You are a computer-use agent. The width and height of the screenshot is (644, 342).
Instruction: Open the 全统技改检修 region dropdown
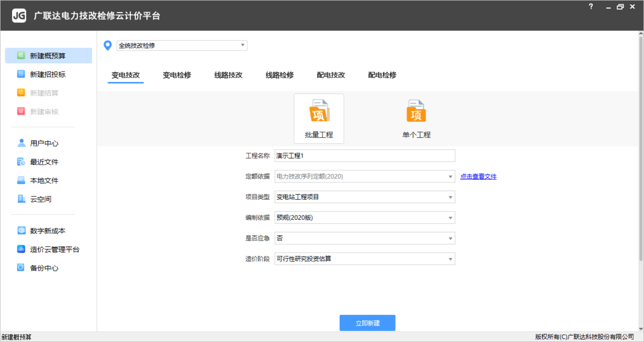click(x=182, y=45)
